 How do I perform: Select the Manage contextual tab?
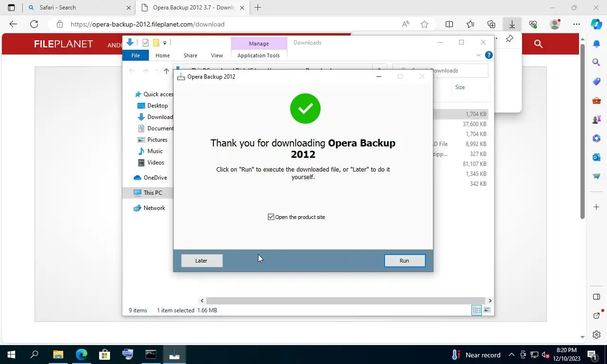tap(259, 44)
